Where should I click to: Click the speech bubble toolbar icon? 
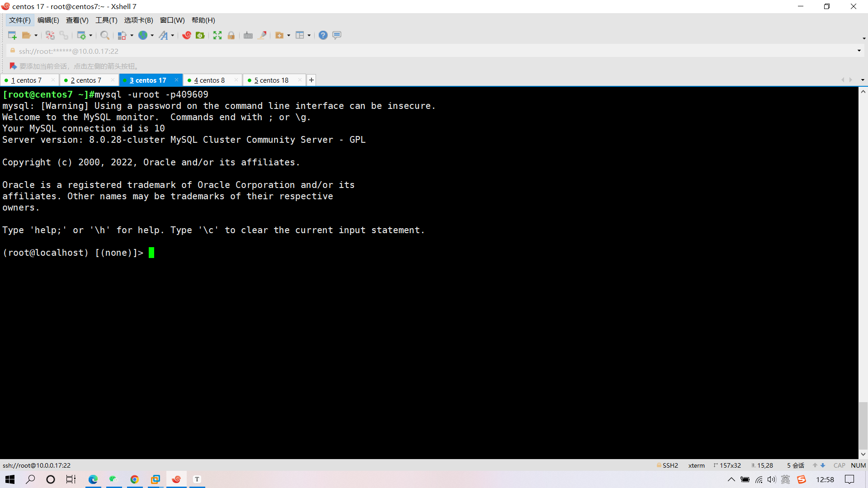(x=337, y=35)
